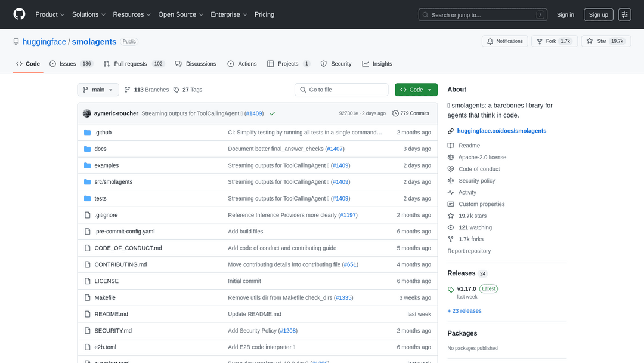Expand the Resources menu
The width and height of the screenshot is (644, 363).
click(x=132, y=14)
